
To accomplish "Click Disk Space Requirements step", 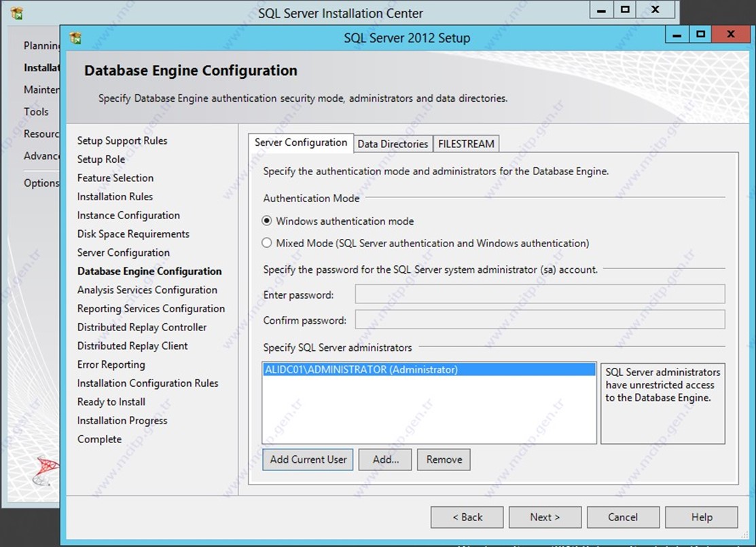I will pyautogui.click(x=133, y=233).
